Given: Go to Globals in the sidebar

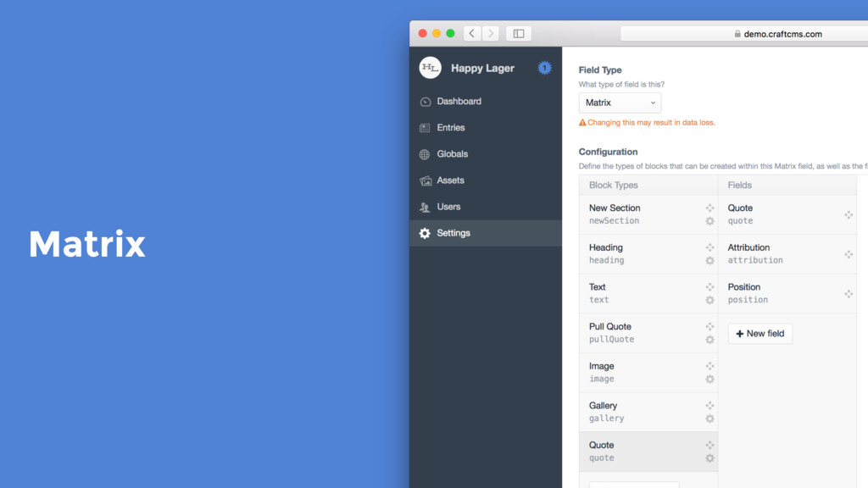Looking at the screenshot, I should (x=486, y=154).
